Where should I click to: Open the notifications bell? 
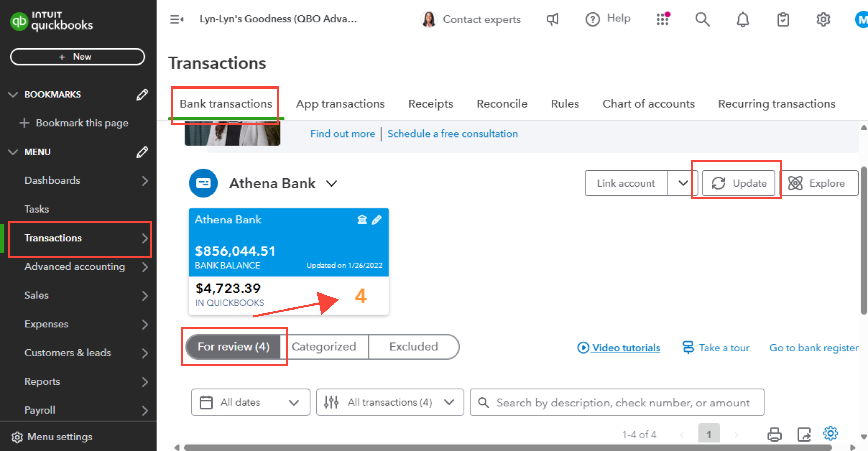(743, 19)
